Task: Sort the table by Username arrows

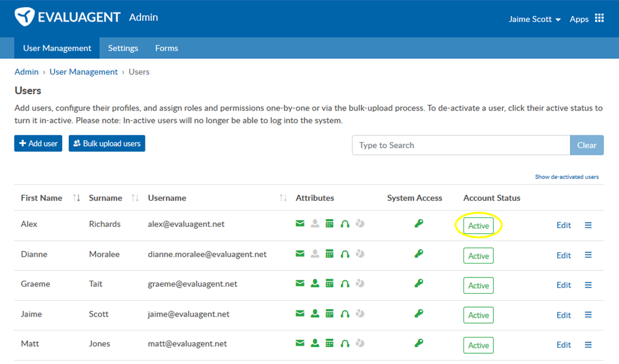Action: click(283, 198)
